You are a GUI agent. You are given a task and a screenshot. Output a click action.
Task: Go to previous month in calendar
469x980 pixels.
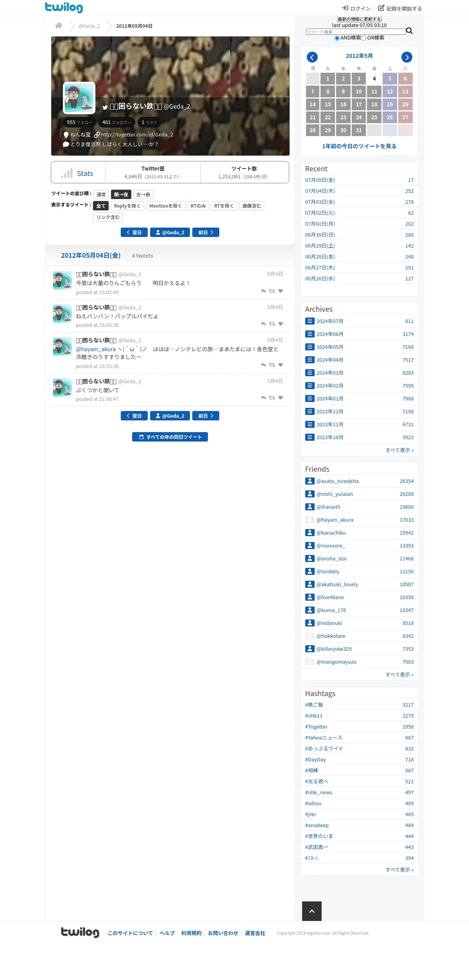click(x=312, y=57)
